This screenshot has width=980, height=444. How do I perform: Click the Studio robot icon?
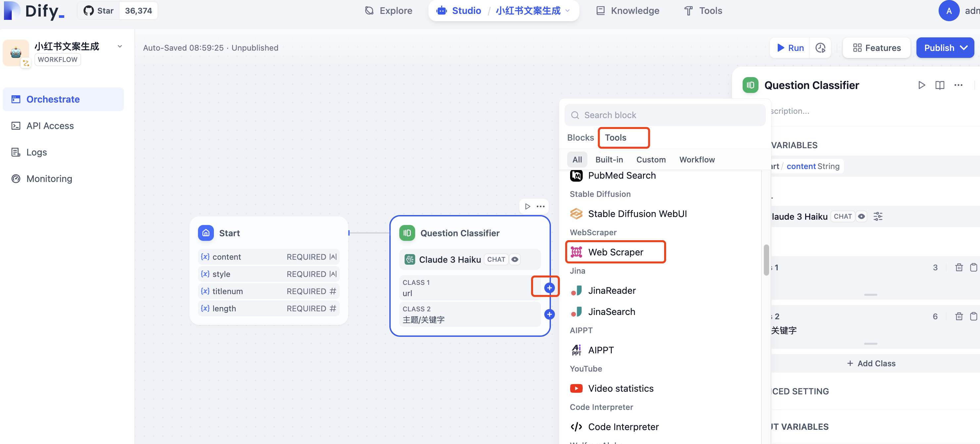(442, 11)
